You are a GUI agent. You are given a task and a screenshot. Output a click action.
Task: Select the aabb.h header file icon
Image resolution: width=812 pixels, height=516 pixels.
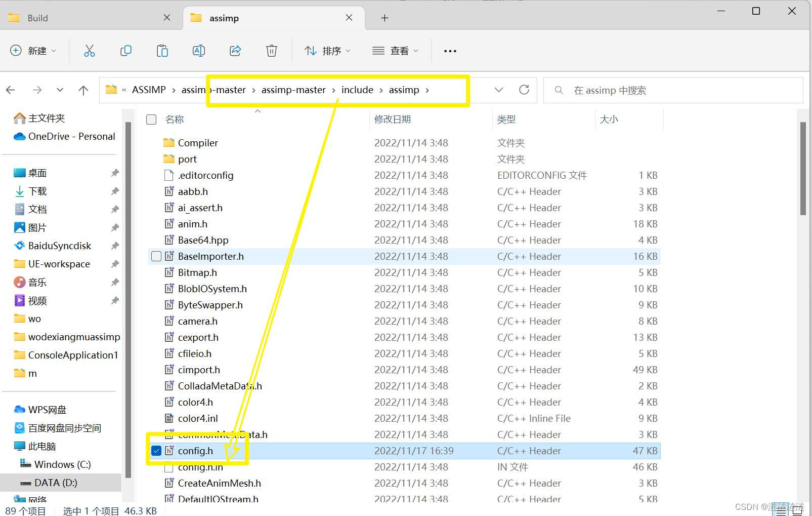coord(169,191)
